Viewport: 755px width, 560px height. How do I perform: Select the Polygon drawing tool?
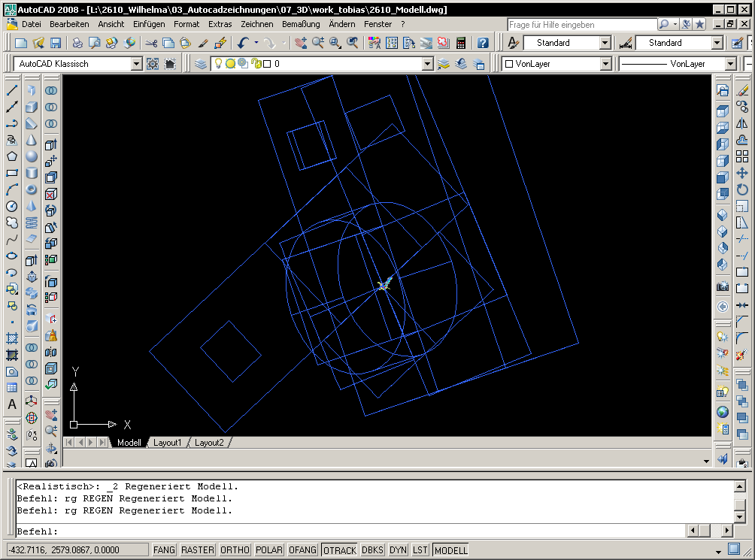point(12,156)
